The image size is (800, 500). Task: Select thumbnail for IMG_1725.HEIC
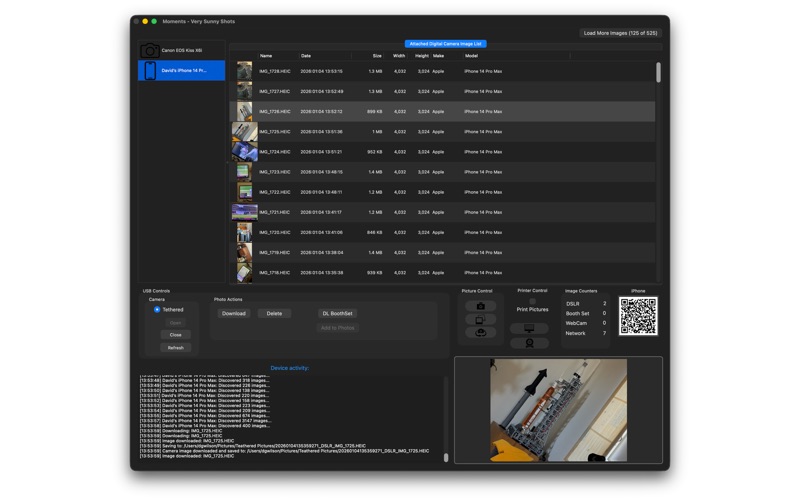point(244,132)
